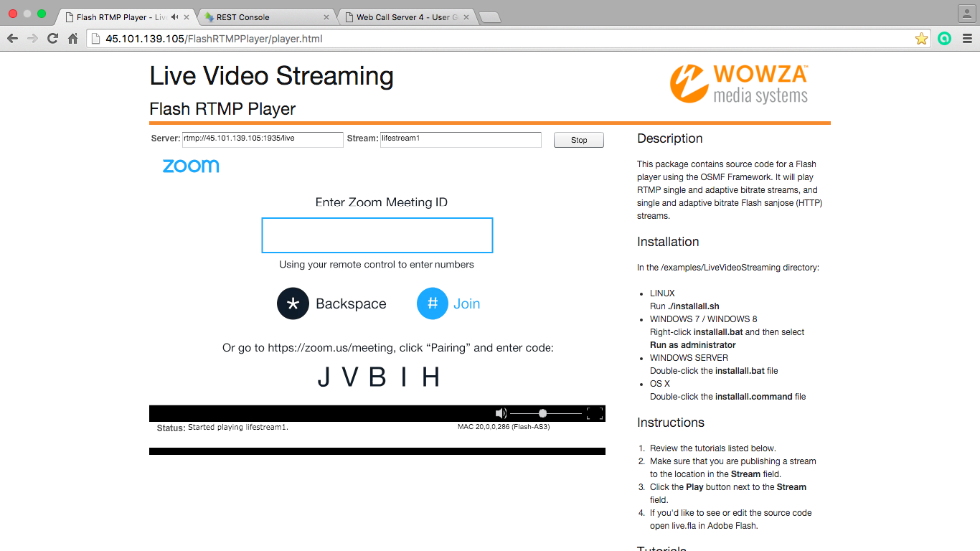Image resolution: width=980 pixels, height=551 pixels.
Task: Focus the Stream name field
Action: point(461,139)
